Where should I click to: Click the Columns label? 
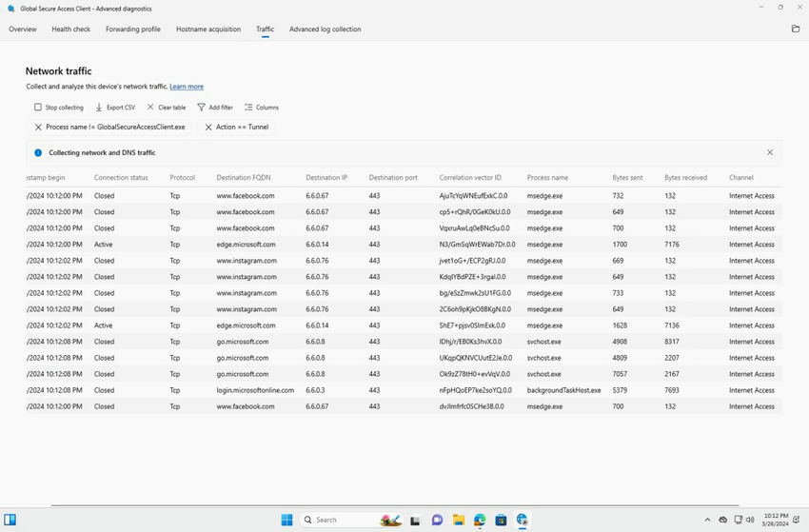point(267,108)
